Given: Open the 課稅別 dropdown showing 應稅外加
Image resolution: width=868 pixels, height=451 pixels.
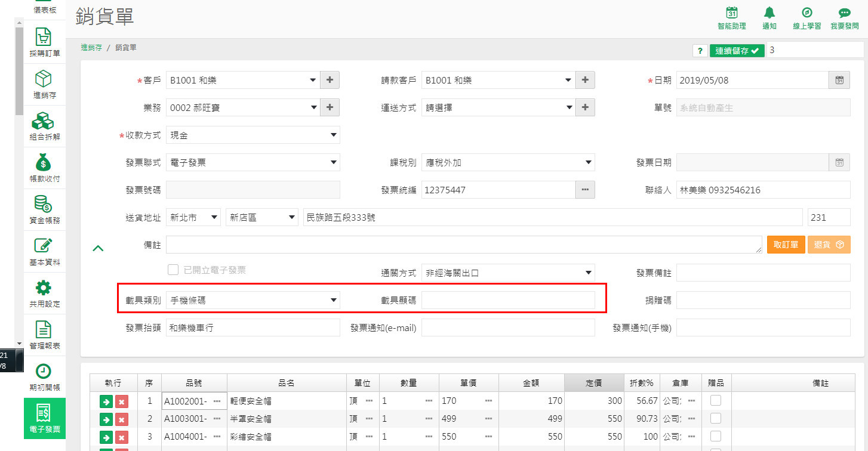Looking at the screenshot, I should point(508,162).
